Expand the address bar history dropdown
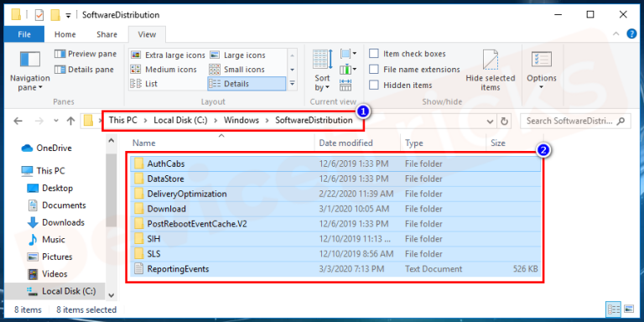Screen dimensions: 644x322 click(x=490, y=121)
